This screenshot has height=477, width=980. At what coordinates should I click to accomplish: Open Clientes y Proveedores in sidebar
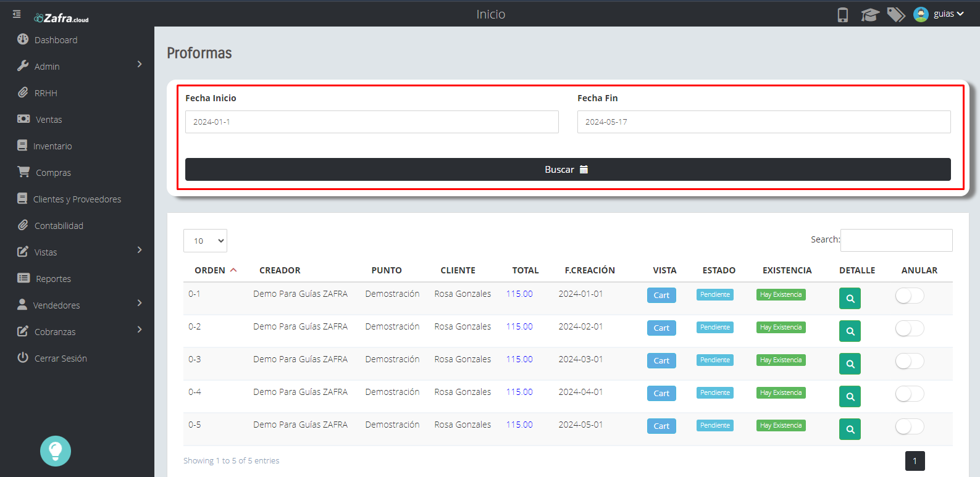click(77, 199)
